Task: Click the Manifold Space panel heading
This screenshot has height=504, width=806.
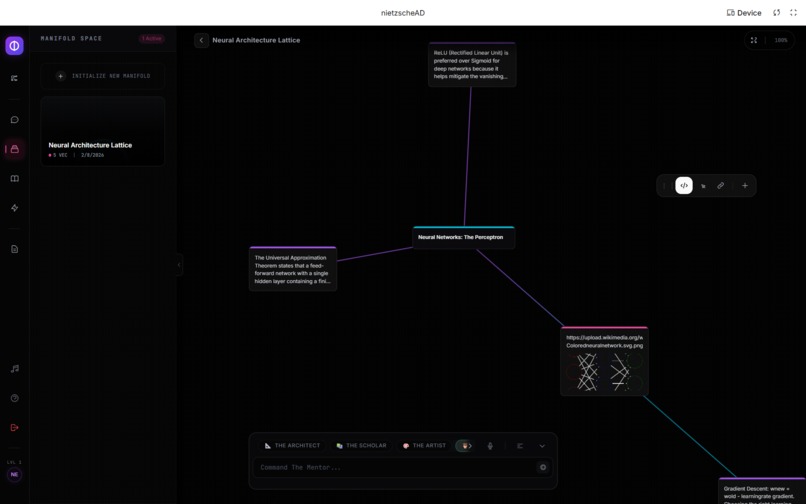Action: coord(71,39)
